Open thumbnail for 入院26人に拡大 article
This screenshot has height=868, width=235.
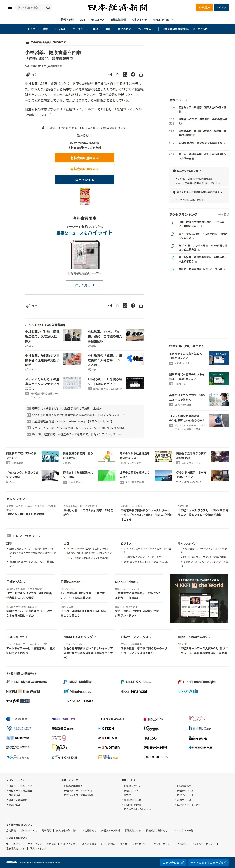(x=72, y=335)
